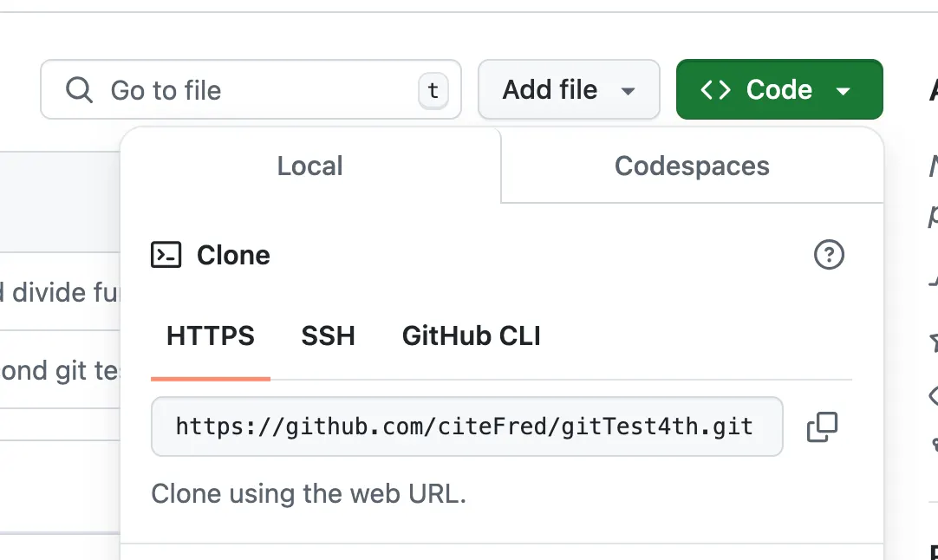Viewport: 938px width, 560px height.
Task: Click the Clone heading text
Action: [x=233, y=255]
